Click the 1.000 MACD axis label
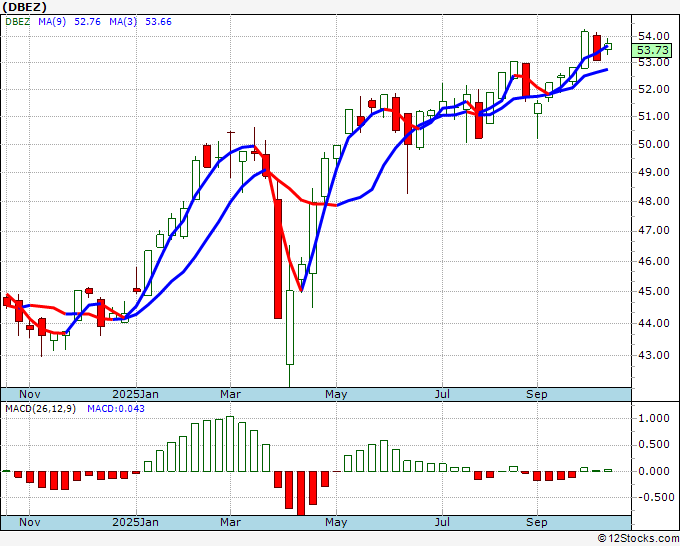Image resolution: width=680 pixels, height=546 pixels. (x=654, y=418)
